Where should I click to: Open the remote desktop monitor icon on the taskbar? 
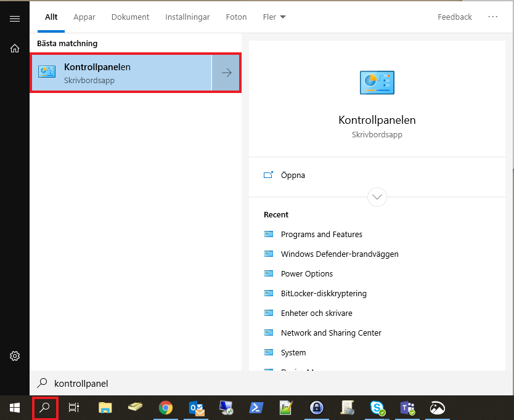(226, 408)
